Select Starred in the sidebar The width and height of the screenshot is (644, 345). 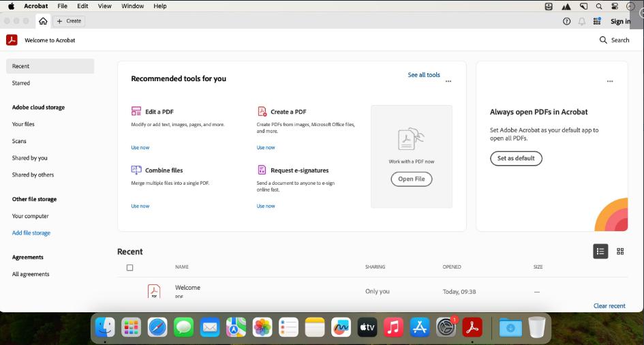pyautogui.click(x=21, y=83)
